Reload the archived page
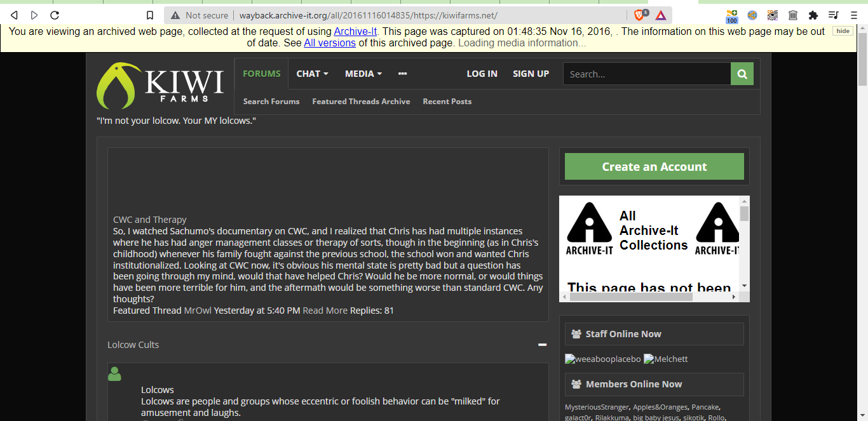This screenshot has width=868, height=421. click(55, 15)
